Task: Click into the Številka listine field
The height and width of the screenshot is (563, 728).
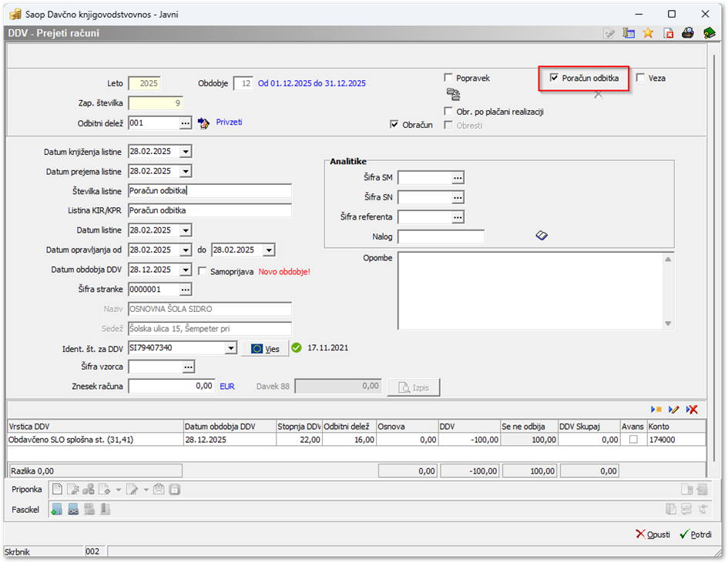Action: point(210,191)
